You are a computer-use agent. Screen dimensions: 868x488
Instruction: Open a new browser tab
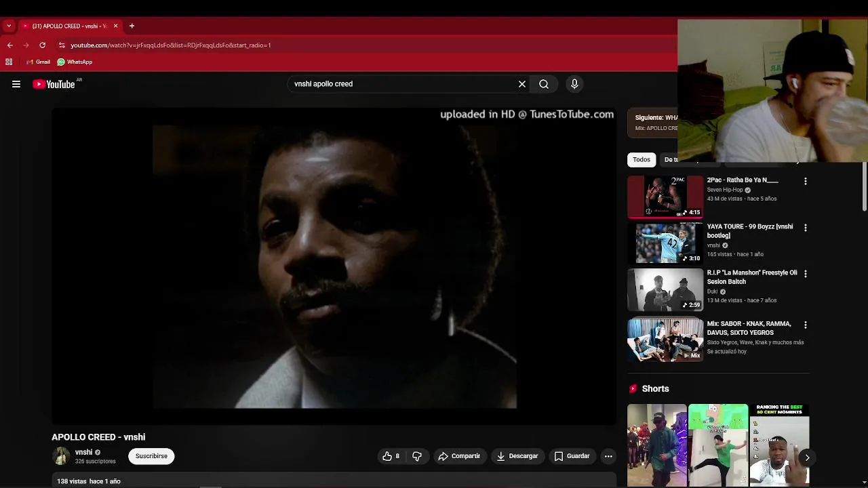click(x=132, y=26)
